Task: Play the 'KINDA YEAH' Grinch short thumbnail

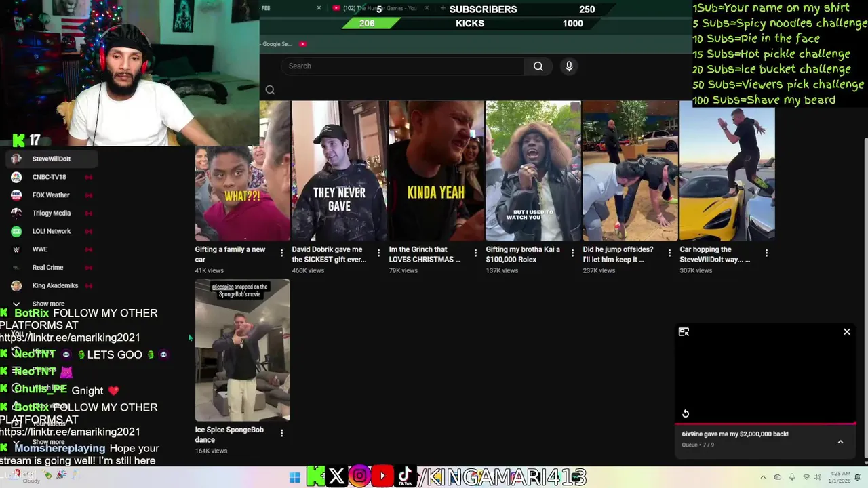Action: tap(436, 171)
